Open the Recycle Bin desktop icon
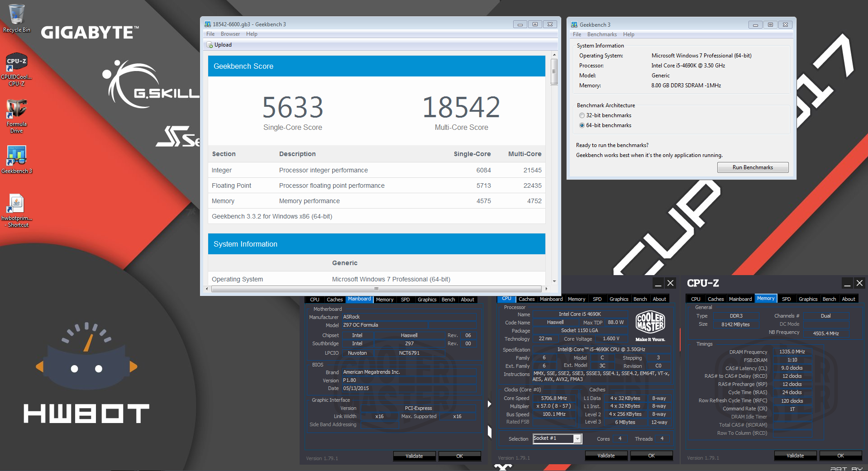This screenshot has height=471, width=868. (x=16, y=18)
